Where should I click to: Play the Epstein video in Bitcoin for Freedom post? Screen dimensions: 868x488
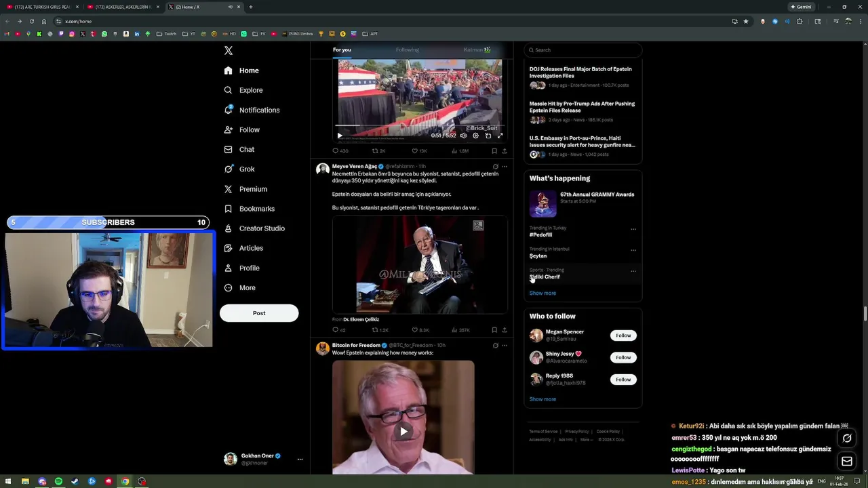click(403, 431)
